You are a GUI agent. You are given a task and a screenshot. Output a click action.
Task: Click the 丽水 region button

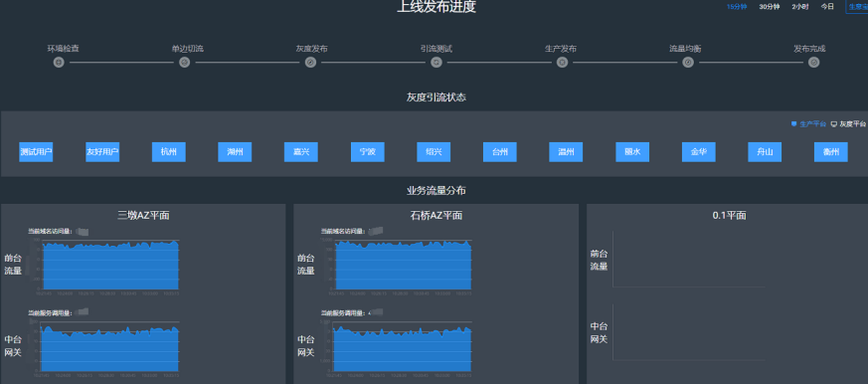pos(632,152)
